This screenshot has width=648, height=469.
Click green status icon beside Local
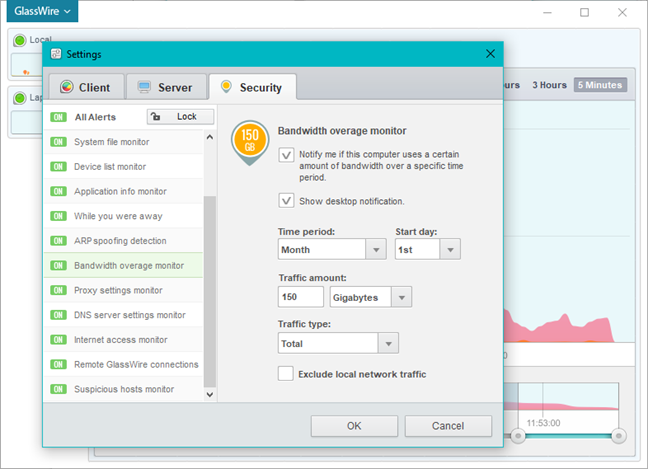click(x=19, y=40)
